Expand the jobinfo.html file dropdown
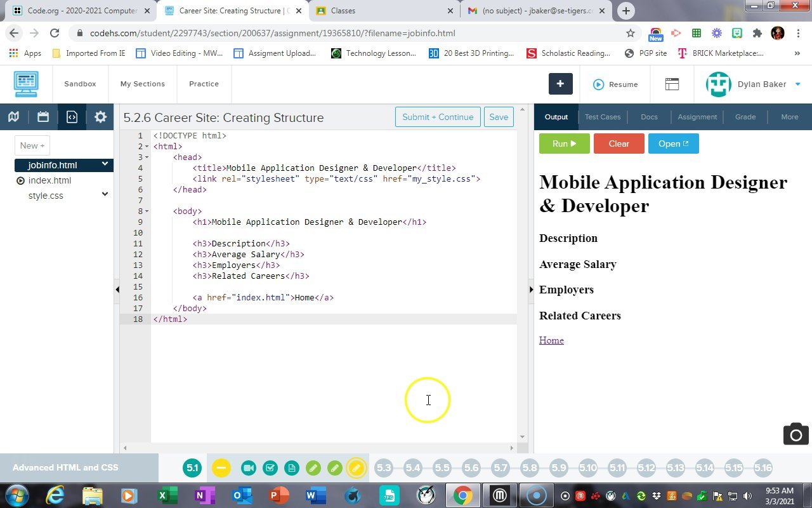Viewport: 812px width, 508px height. (105, 164)
